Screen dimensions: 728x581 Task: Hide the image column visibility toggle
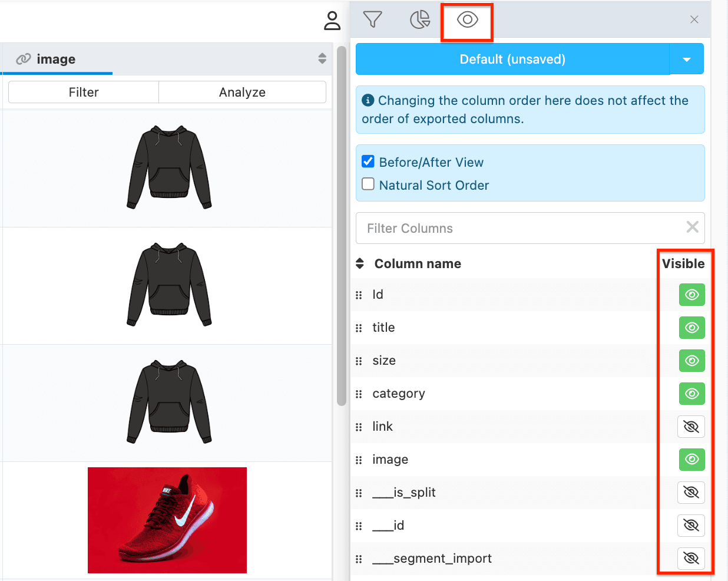(691, 460)
